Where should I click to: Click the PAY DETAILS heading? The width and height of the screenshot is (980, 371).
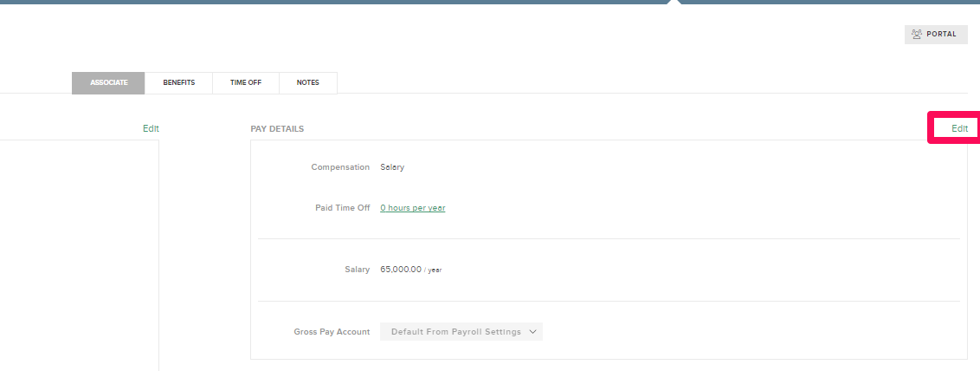point(277,129)
